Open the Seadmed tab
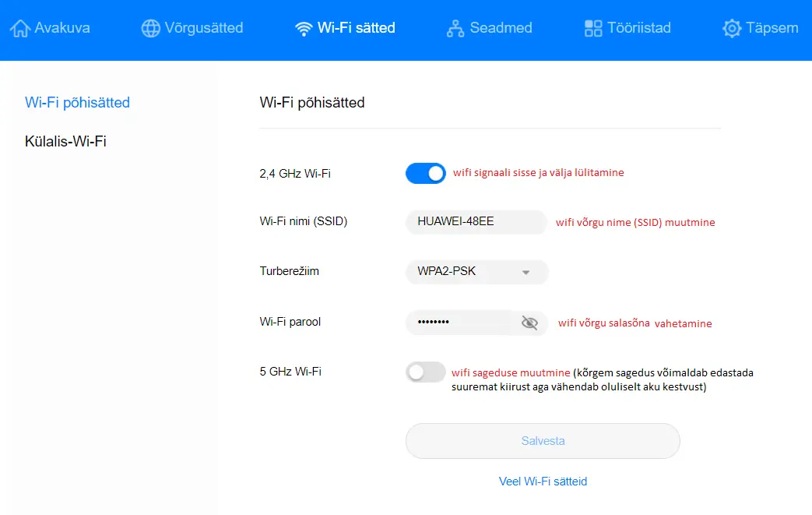The width and height of the screenshot is (812, 515). [490, 28]
